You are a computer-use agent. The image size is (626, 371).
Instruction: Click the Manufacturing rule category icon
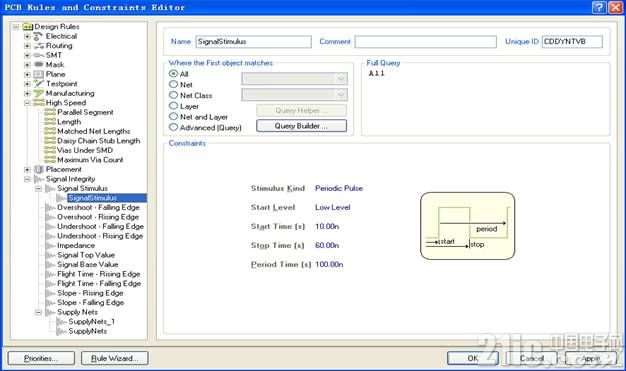[x=38, y=93]
